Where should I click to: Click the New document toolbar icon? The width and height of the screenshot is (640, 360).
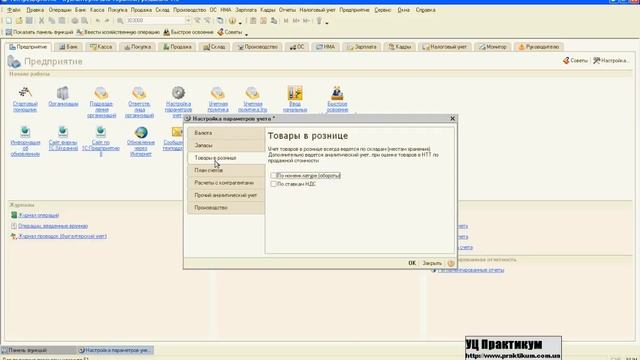coord(9,20)
